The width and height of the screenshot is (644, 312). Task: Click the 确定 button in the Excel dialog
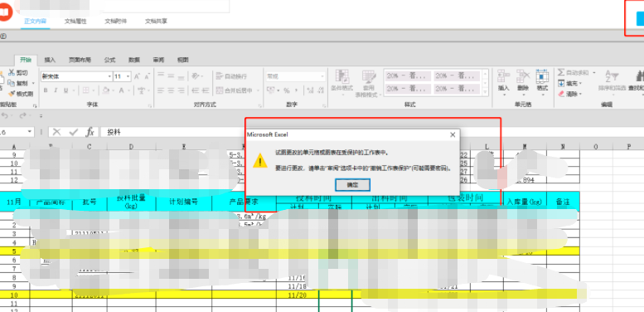tap(352, 185)
